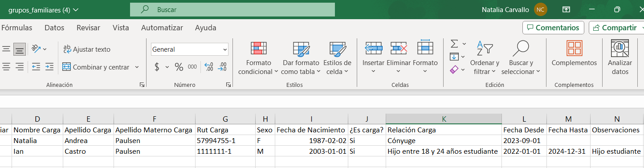This screenshot has height=168, width=644.
Task: Select cell with date '2024-12-31'
Action: tap(569, 152)
